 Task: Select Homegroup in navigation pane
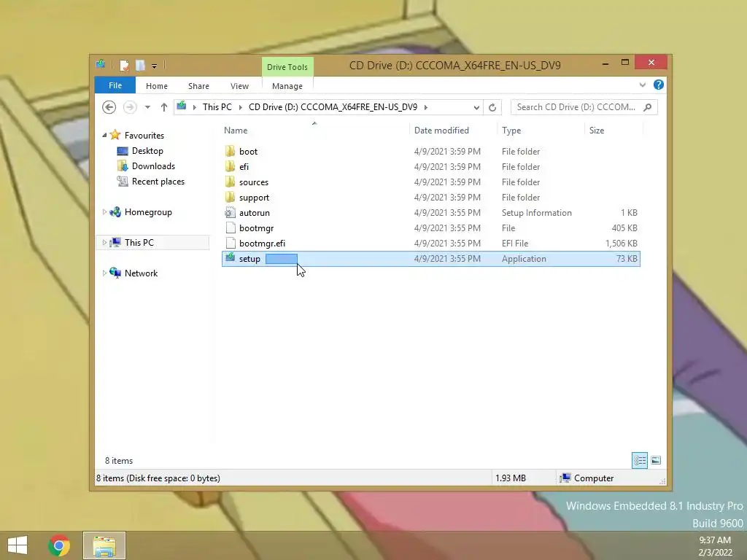click(x=147, y=212)
